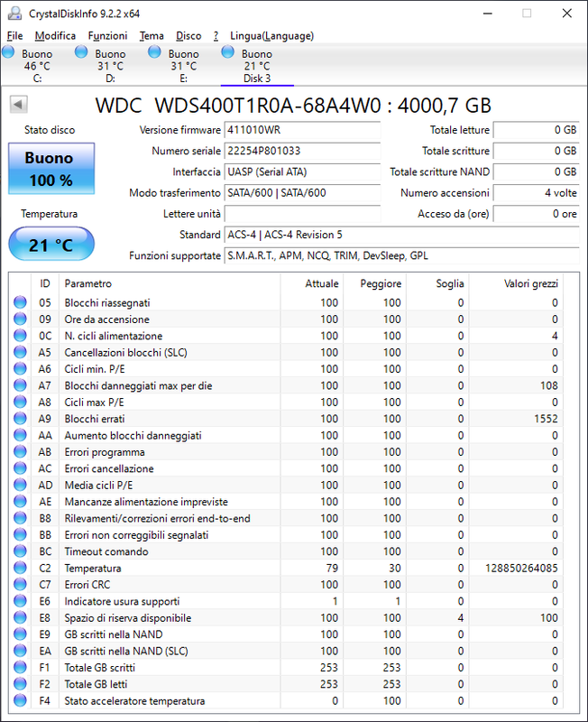This screenshot has width=588, height=722.
Task: Click the previous disk arrow button
Action: pyautogui.click(x=18, y=105)
